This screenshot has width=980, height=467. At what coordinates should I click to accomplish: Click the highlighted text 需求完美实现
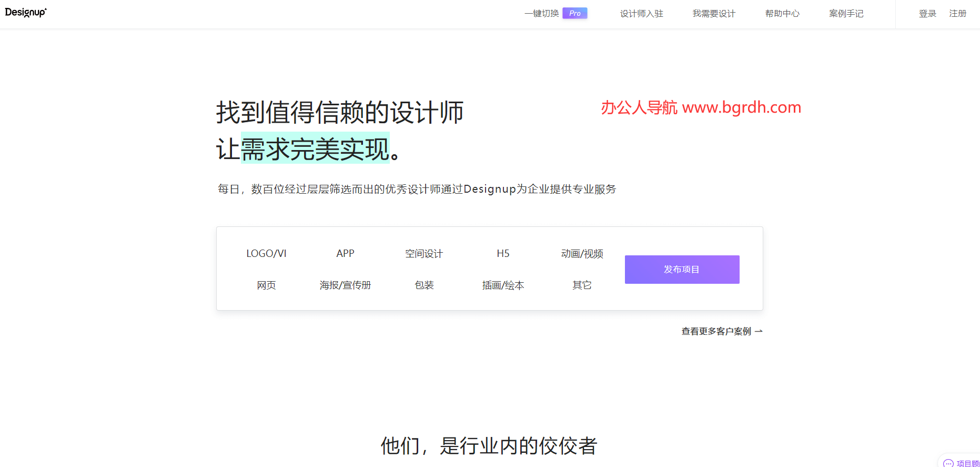click(315, 149)
